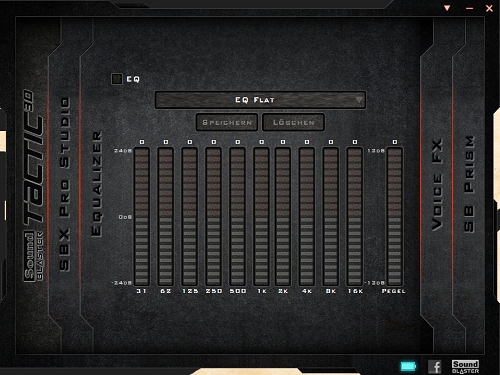This screenshot has width=500, height=375.
Task: Open the orange triangle window menu
Action: (x=447, y=8)
